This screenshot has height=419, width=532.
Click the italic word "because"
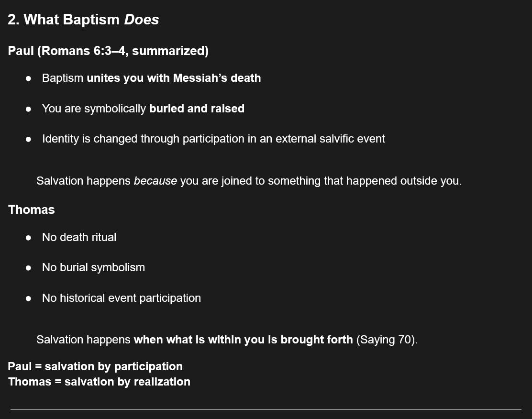(155, 181)
